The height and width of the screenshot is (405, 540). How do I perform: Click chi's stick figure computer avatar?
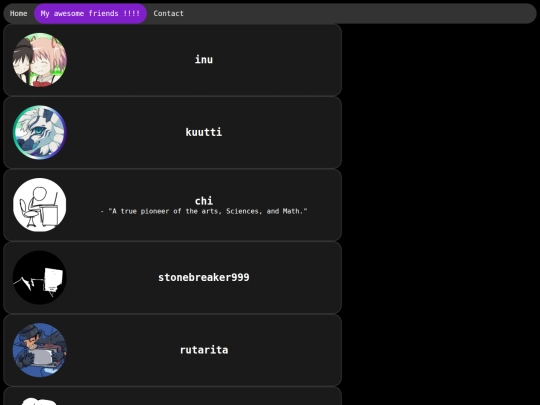click(40, 205)
